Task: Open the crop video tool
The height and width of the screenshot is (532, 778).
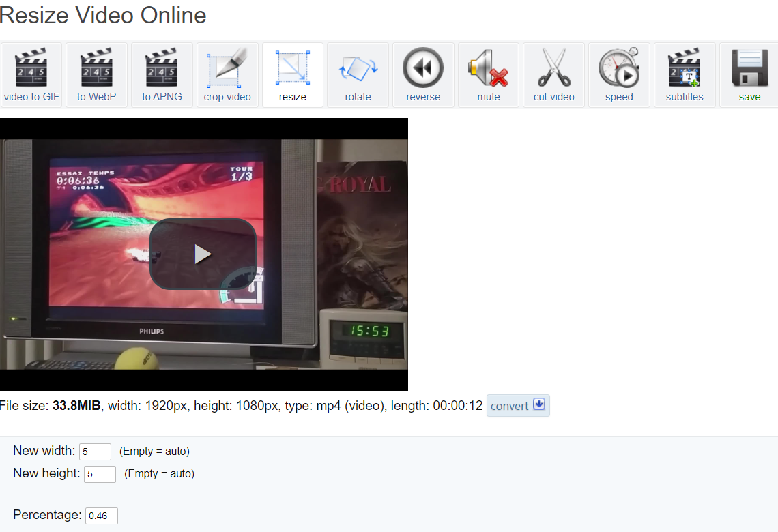Action: (227, 75)
